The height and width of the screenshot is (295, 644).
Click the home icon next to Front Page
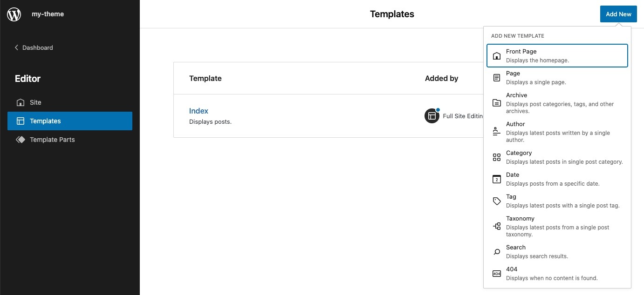point(496,55)
